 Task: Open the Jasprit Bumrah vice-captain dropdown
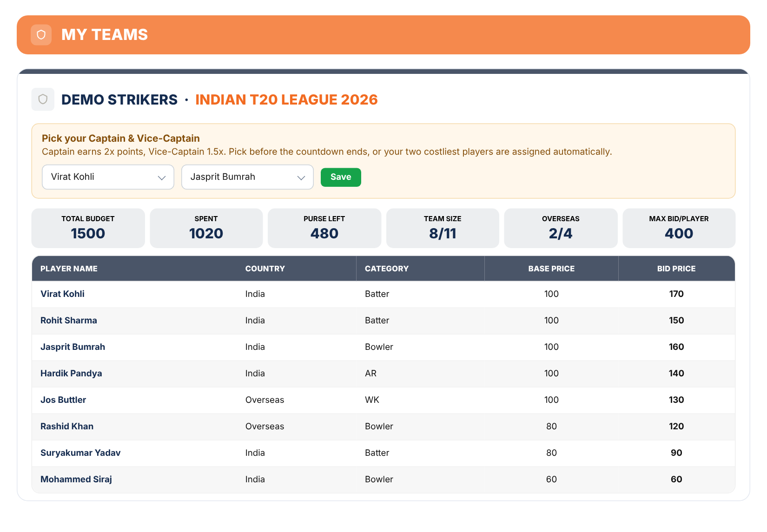coord(247,177)
